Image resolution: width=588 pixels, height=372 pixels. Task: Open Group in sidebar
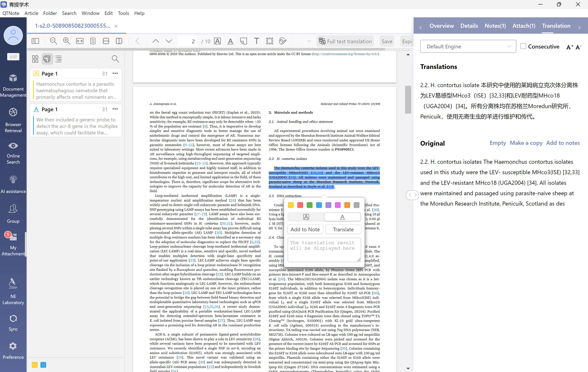pyautogui.click(x=13, y=214)
